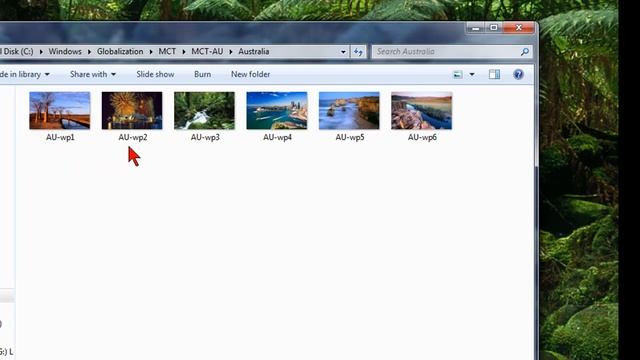Click the AU-wp5 file name label
Viewport: 640px width, 360px height.
(350, 138)
